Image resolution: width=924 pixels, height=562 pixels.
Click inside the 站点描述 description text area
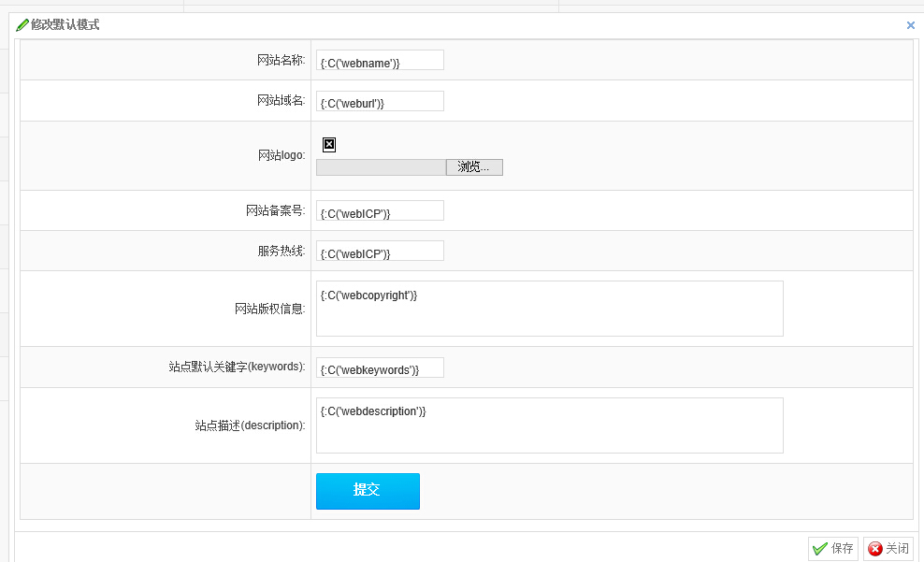[549, 426]
